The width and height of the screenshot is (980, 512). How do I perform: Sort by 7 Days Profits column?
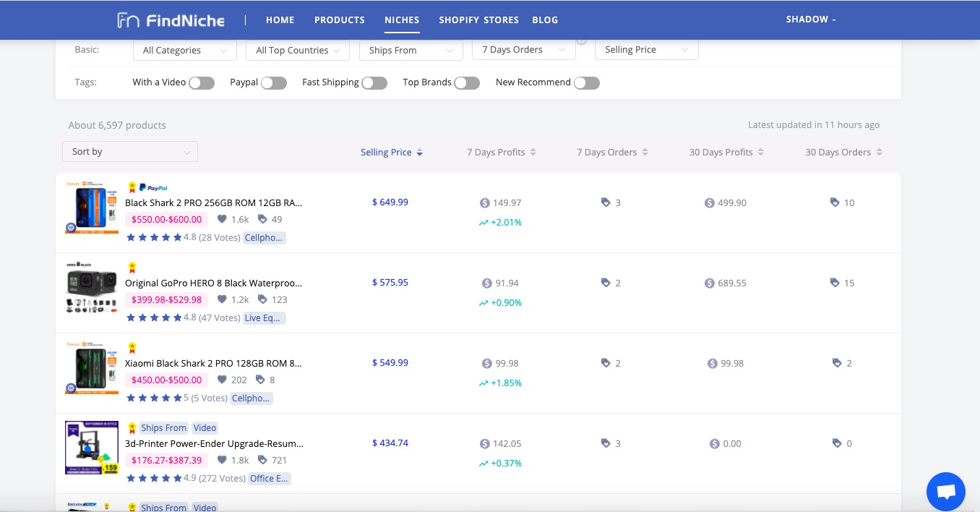[502, 153]
